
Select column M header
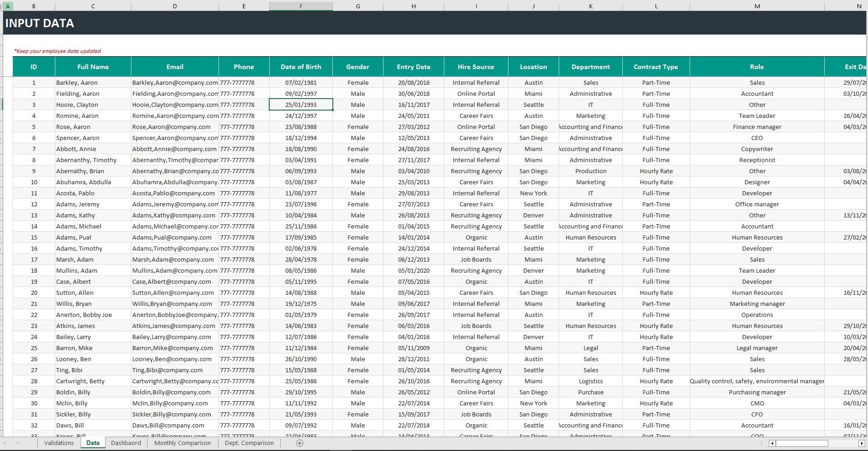(757, 6)
